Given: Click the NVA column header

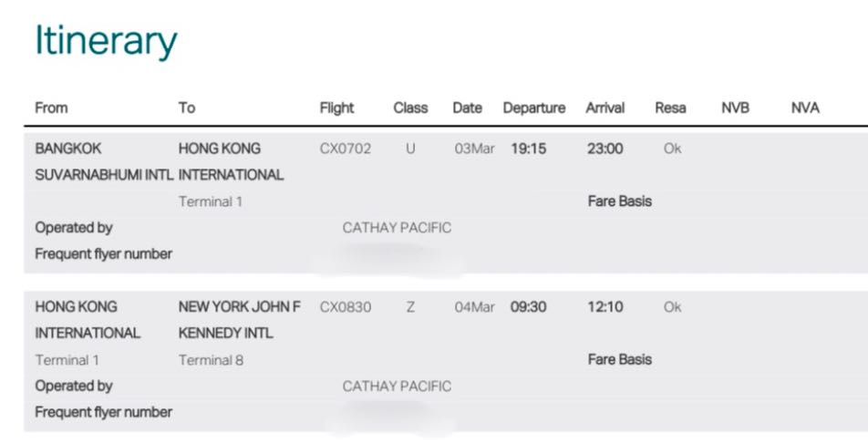Looking at the screenshot, I should coord(805,108).
